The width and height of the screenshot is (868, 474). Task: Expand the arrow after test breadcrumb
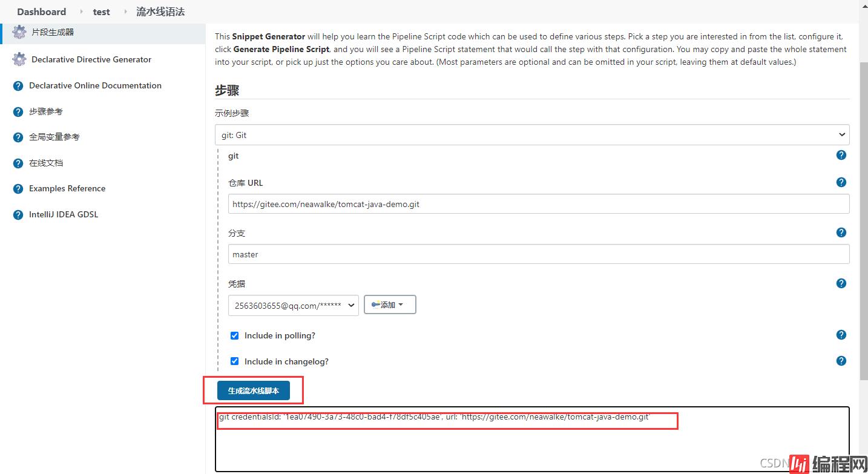click(x=125, y=12)
